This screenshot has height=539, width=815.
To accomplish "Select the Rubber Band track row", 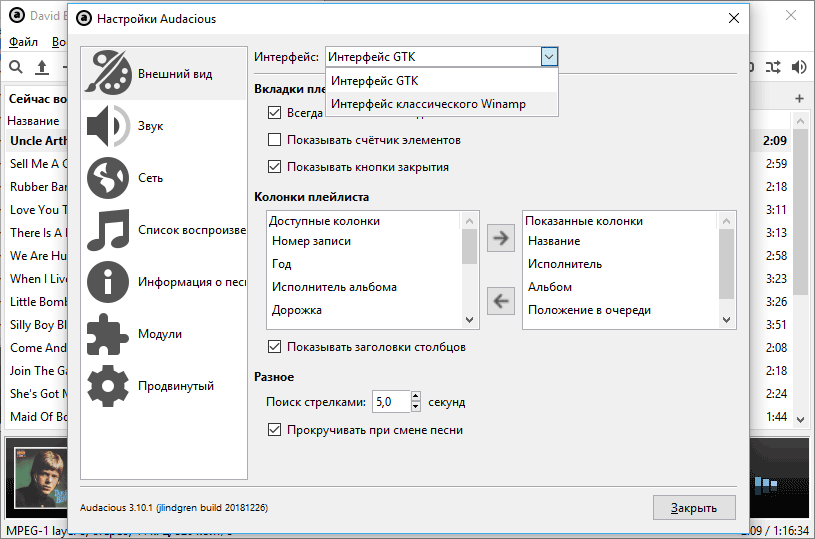I will click(37, 187).
